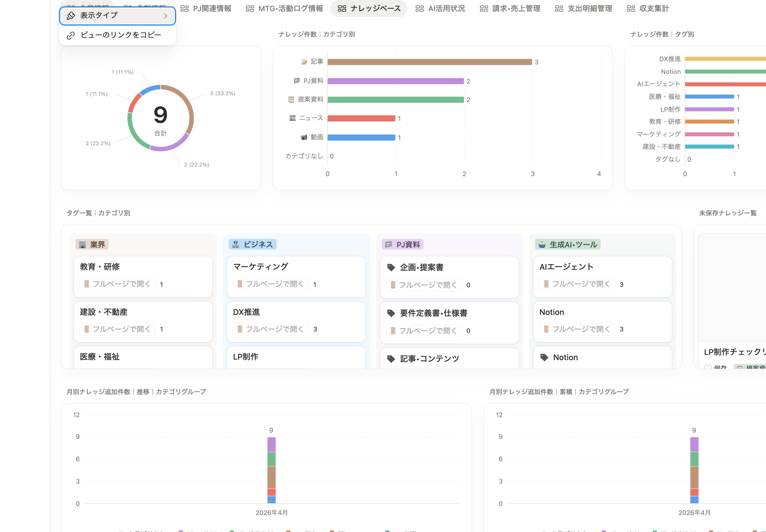Screen dimensions: 766x532
Task: Click the paintbrush icon beside 表示タイプ
Action: tap(71, 16)
